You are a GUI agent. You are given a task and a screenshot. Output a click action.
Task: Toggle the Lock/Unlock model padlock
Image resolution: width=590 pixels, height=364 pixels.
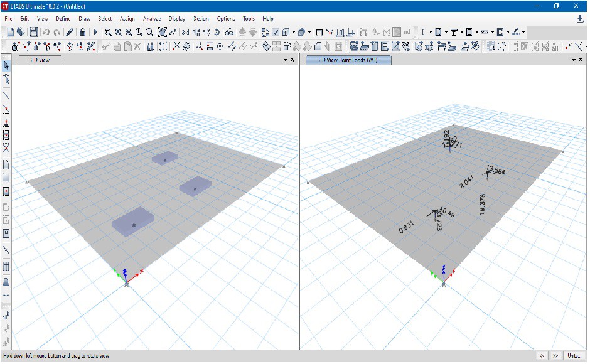(x=82, y=32)
